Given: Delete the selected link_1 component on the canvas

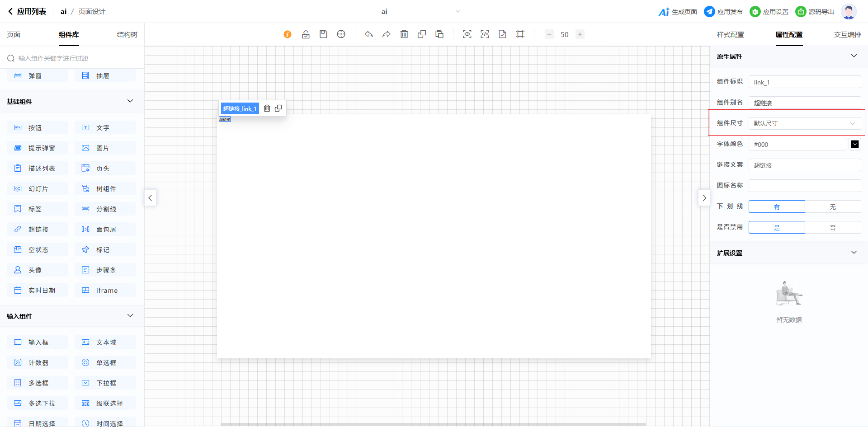Looking at the screenshot, I should pyautogui.click(x=267, y=108).
